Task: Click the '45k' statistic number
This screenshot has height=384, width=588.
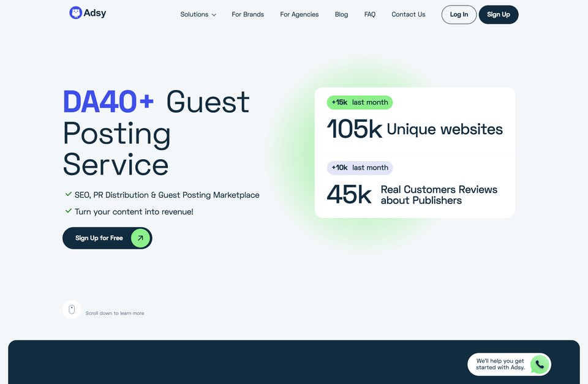Action: tap(349, 194)
